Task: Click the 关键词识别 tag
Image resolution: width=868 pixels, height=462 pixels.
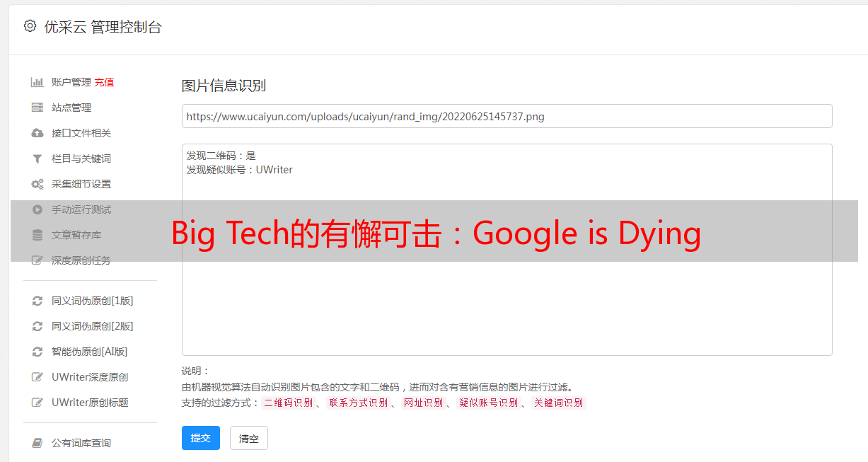Action: (559, 403)
